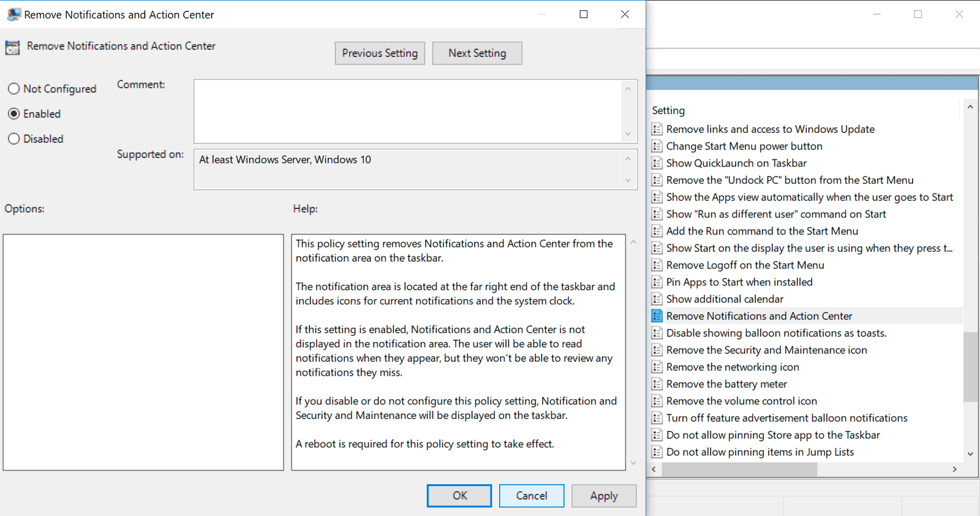980x516 pixels.
Task: Click the settings list scroll right arrow
Action: coord(954,469)
